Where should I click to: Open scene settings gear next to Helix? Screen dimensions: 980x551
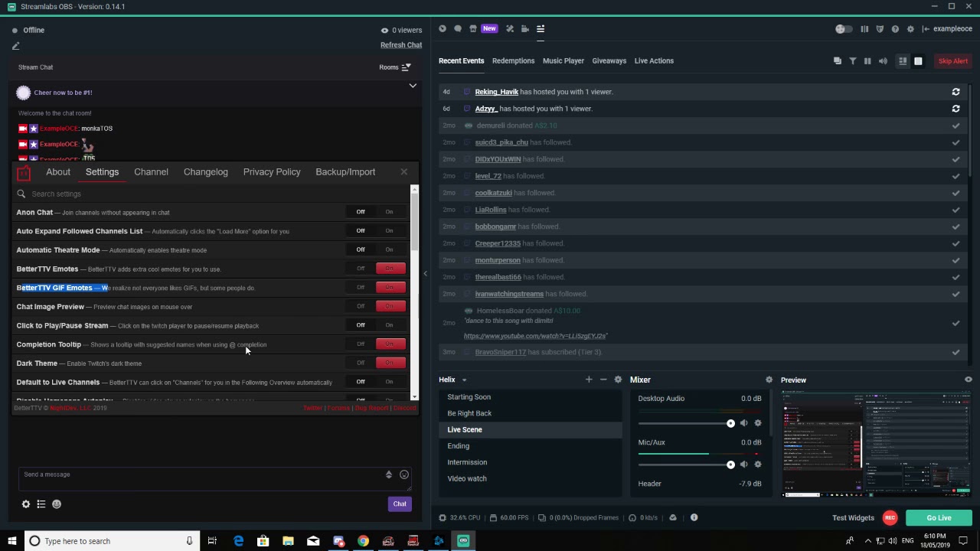tap(618, 380)
